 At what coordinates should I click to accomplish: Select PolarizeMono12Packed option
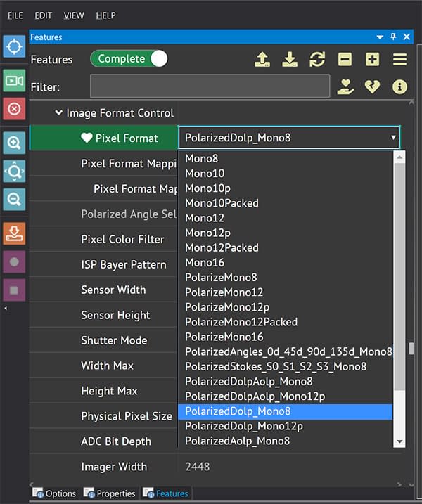[x=286, y=322]
